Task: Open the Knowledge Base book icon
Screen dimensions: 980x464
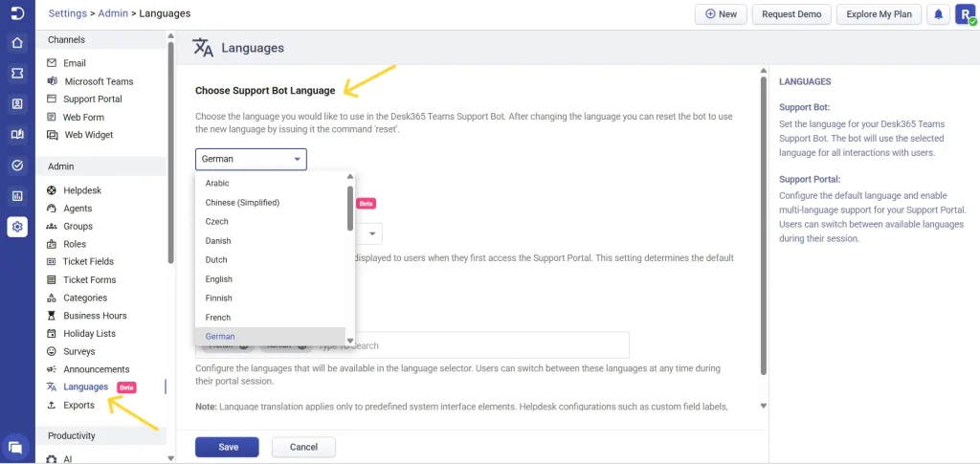Action: click(x=17, y=135)
